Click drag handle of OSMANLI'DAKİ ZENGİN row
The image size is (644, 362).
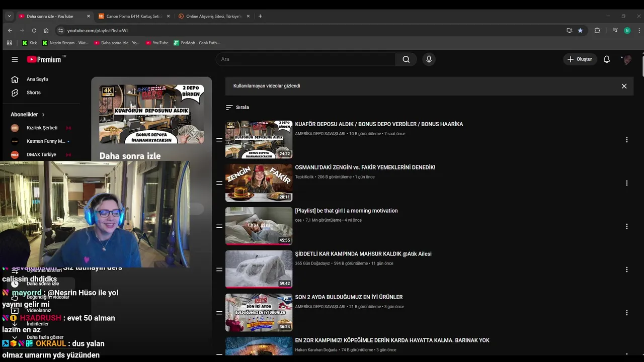(219, 183)
